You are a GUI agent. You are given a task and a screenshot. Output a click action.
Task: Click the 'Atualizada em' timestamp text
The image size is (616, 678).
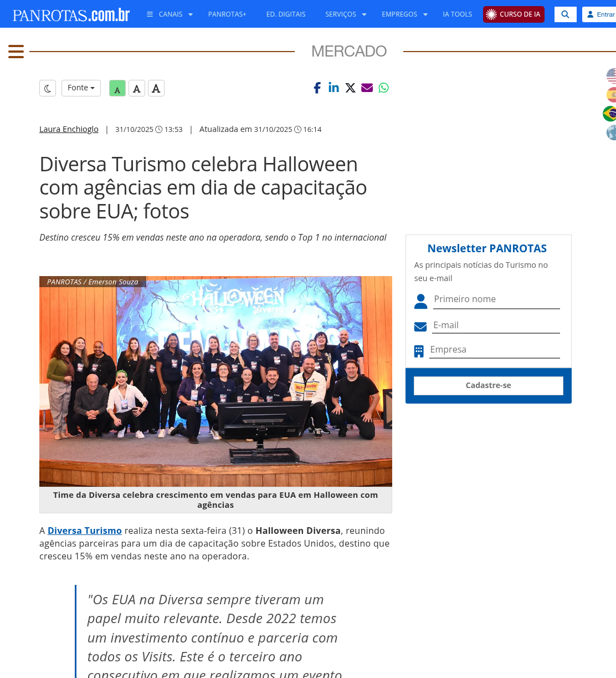(x=260, y=129)
